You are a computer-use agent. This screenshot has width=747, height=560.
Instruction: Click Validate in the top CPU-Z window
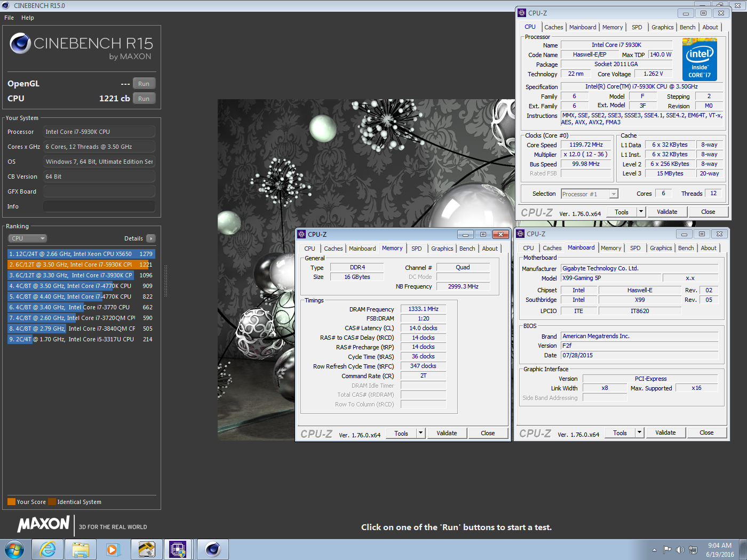[x=667, y=212]
